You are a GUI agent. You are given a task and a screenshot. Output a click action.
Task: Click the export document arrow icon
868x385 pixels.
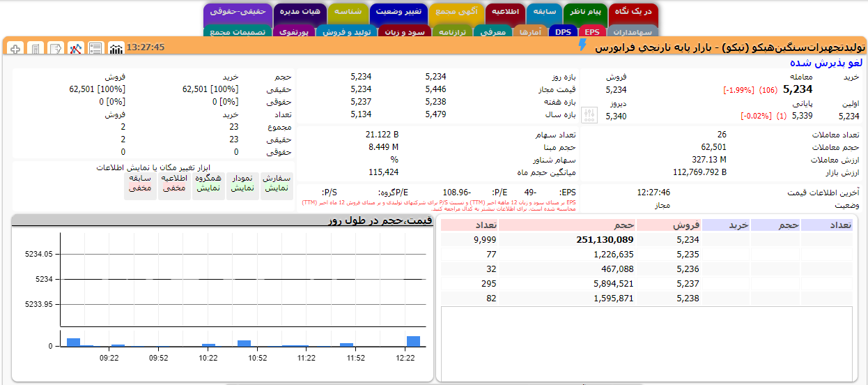[55, 48]
